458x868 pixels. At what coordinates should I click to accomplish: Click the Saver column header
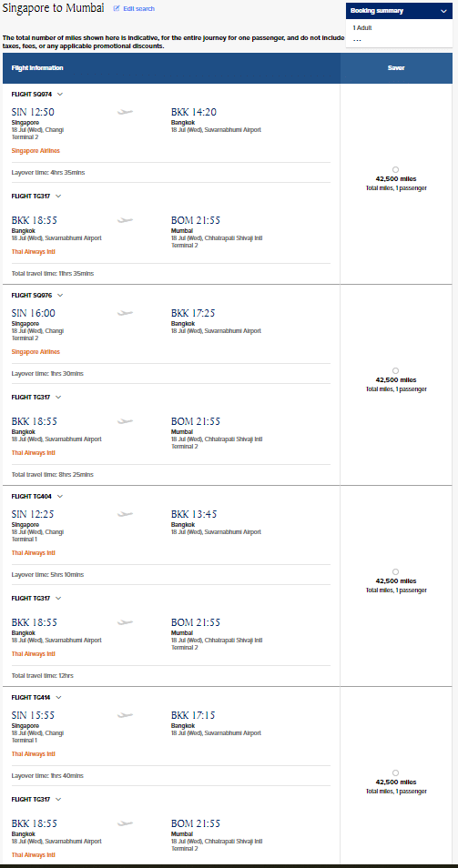click(x=396, y=68)
